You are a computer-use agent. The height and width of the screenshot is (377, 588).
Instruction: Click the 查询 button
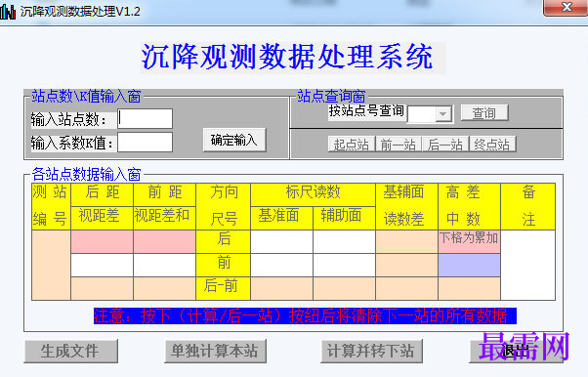[484, 113]
